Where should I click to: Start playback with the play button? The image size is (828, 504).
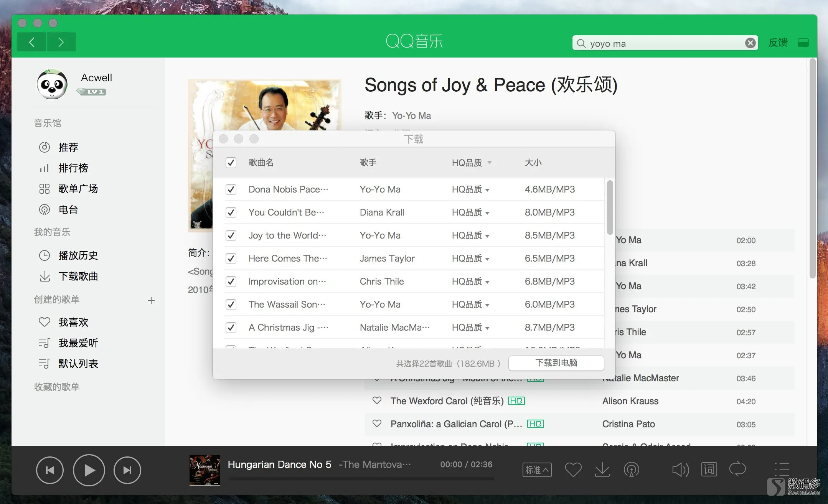click(89, 470)
